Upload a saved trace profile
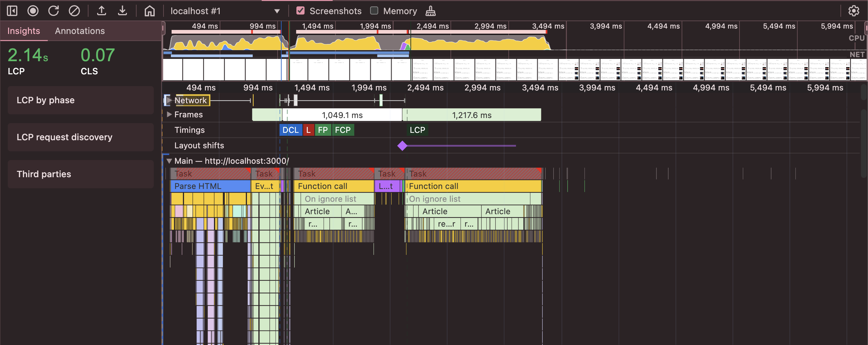Image resolution: width=868 pixels, height=345 pixels. click(102, 11)
